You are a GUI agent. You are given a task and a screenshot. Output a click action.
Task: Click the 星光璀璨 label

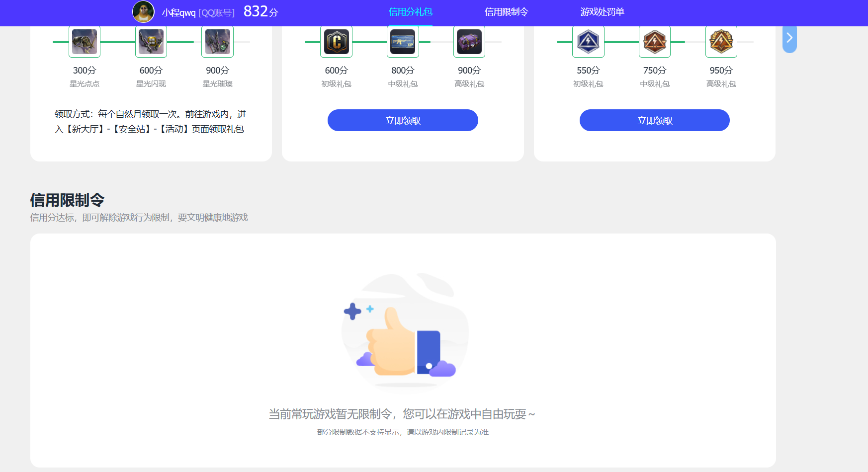point(218,84)
